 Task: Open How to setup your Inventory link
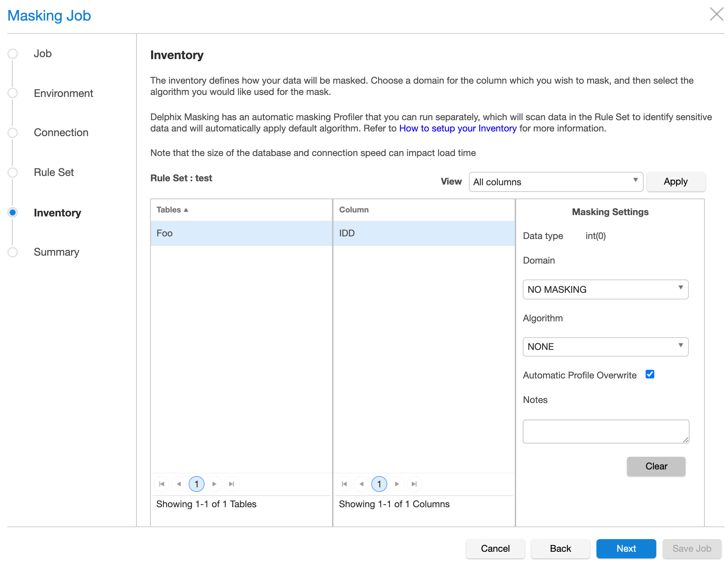click(x=458, y=128)
